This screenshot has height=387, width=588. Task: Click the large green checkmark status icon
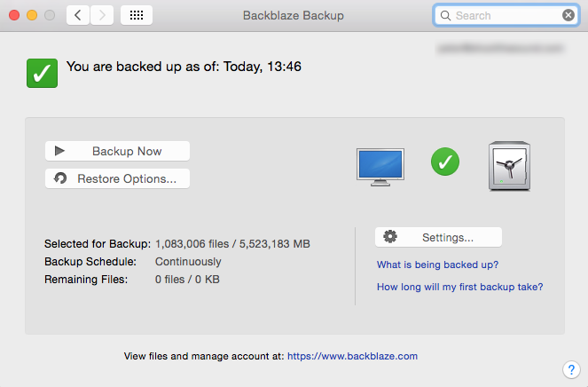pos(42,73)
